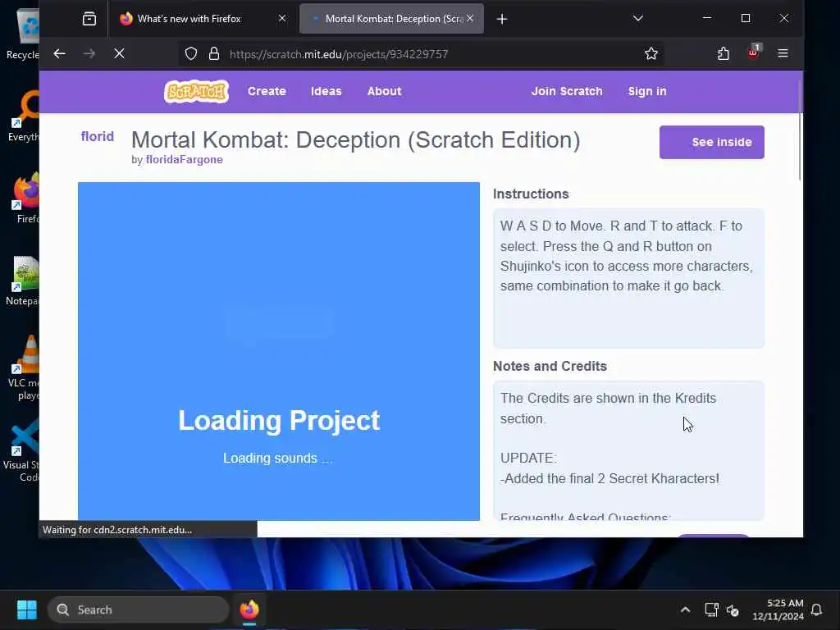The image size is (840, 630).
Task: Open the uBlock Origin extension icon
Action: (754, 52)
